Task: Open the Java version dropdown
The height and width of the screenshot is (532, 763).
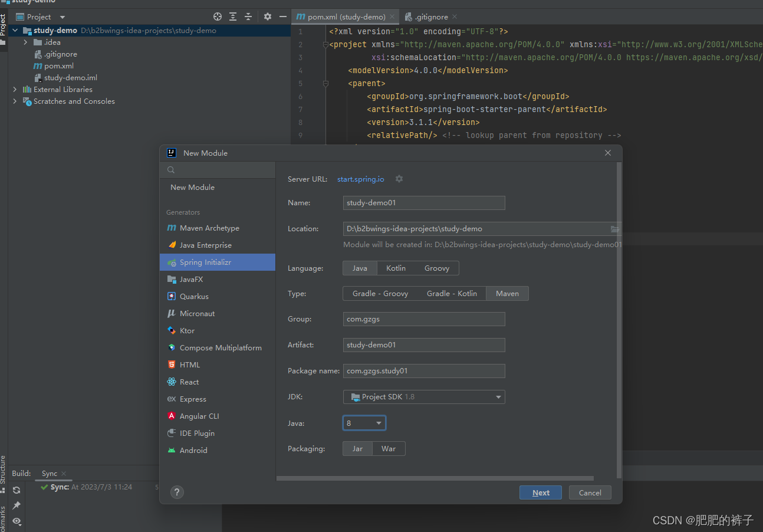Action: 364,423
